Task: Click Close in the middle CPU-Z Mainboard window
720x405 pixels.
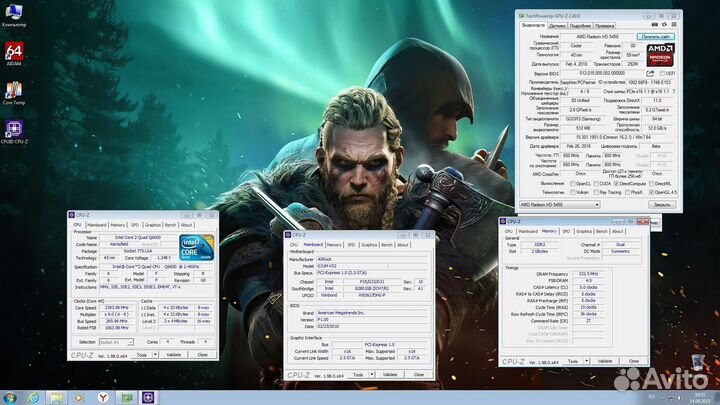Action: point(419,375)
